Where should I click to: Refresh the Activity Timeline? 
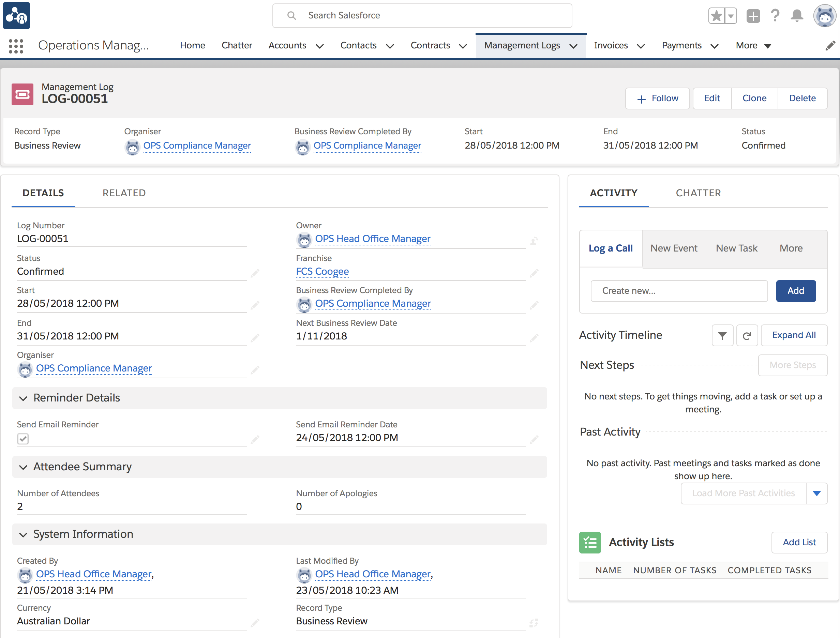click(x=747, y=335)
